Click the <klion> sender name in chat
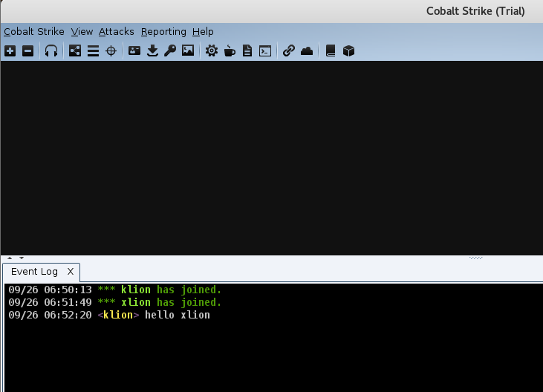The height and width of the screenshot is (392, 543). [118, 316]
